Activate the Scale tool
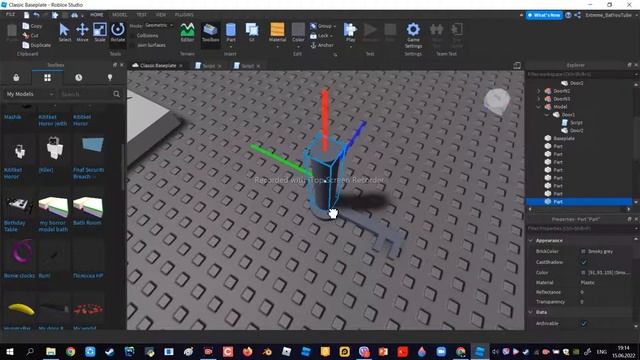Viewport: 640px width, 360px height. [100, 32]
